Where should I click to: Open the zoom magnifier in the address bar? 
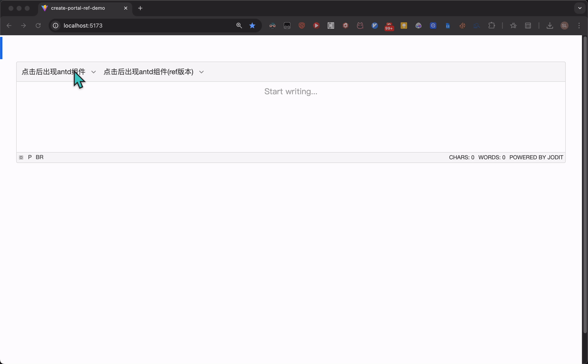pos(239,26)
